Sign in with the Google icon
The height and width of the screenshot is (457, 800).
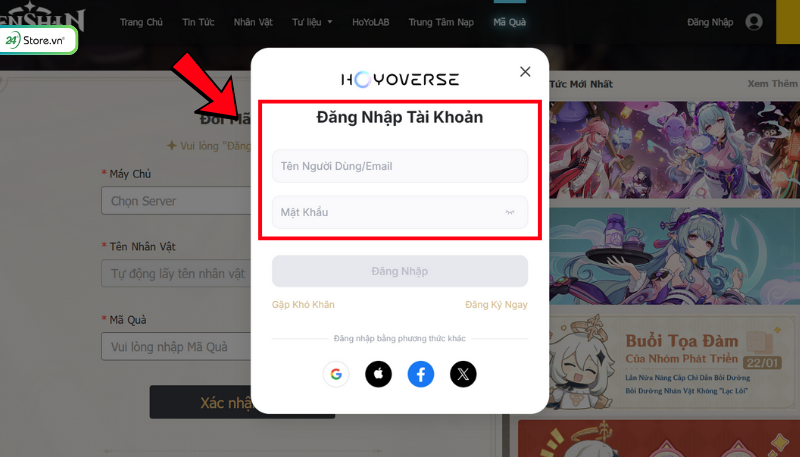pyautogui.click(x=336, y=374)
